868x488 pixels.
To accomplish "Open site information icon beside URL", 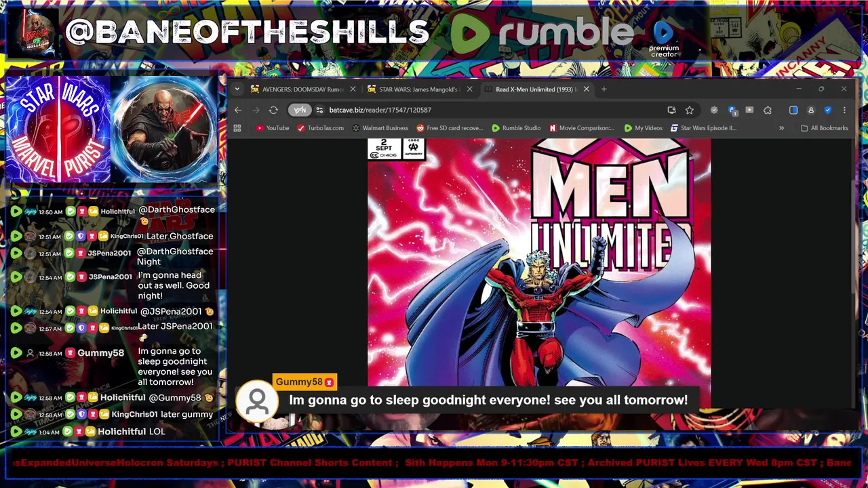I will pyautogui.click(x=319, y=110).
